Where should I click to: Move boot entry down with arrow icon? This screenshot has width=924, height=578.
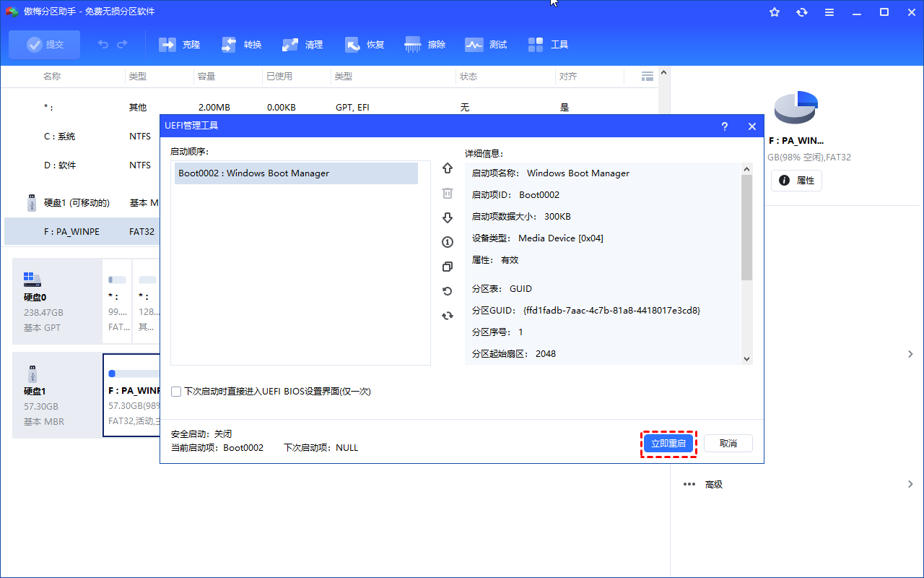click(448, 217)
